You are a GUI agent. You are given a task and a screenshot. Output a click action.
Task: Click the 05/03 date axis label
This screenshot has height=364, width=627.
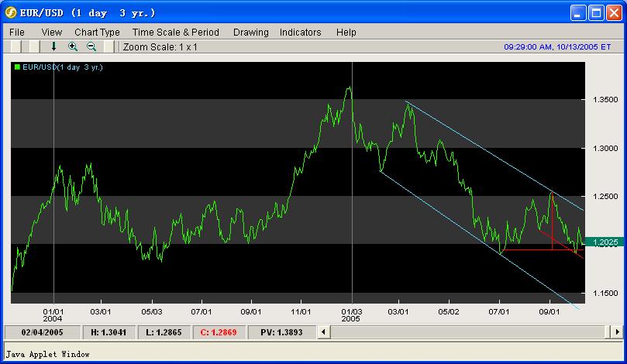coord(152,311)
